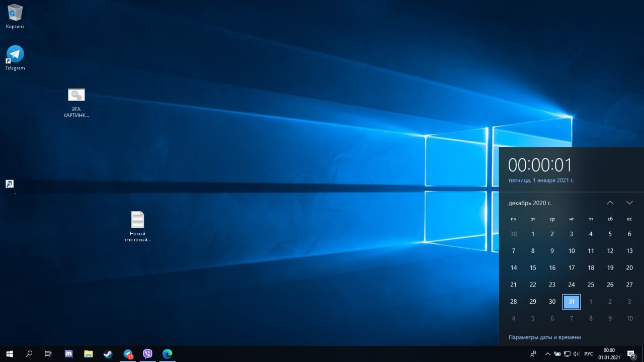Screen dimensions: 644x362
Task: Go to next month with down arrow
Action: pyautogui.click(x=629, y=203)
